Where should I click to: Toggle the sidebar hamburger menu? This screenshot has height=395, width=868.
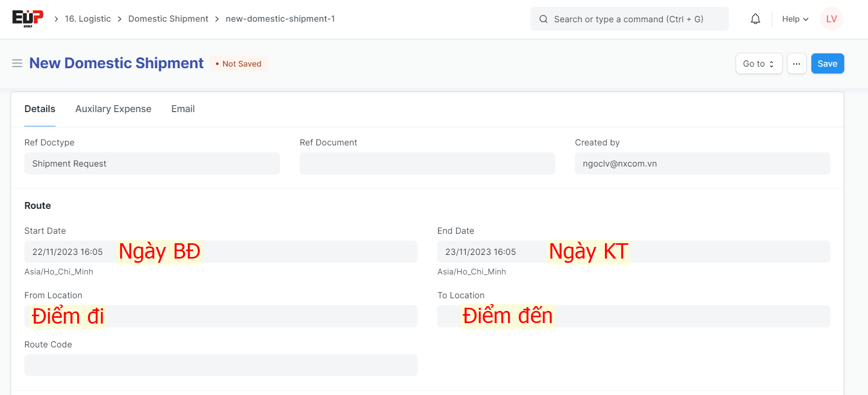click(17, 63)
